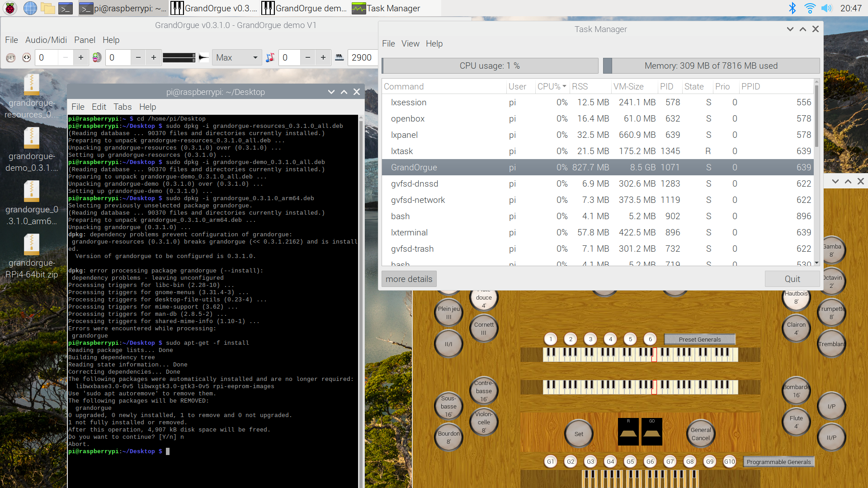The image size is (868, 488).
Task: Click the memory level arrows icon
Action: pos(27,57)
